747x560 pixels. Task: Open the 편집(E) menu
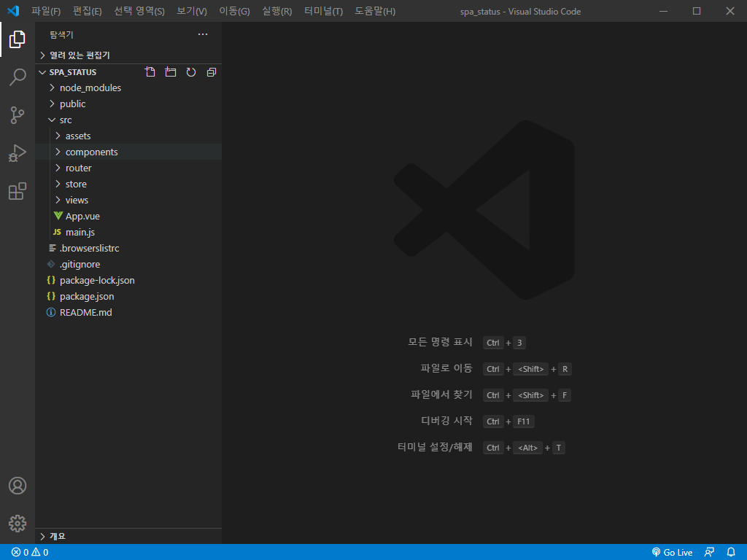pos(88,11)
